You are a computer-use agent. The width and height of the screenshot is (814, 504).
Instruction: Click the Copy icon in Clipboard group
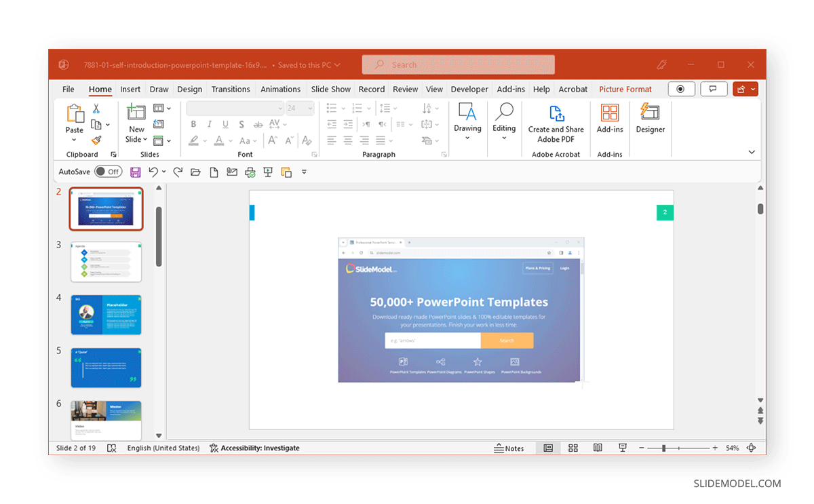tap(96, 125)
